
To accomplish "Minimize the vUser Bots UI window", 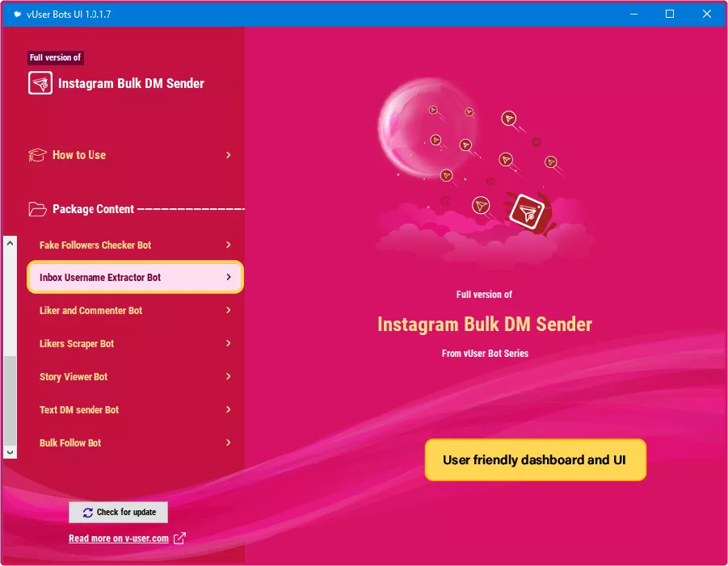I will coord(633,14).
